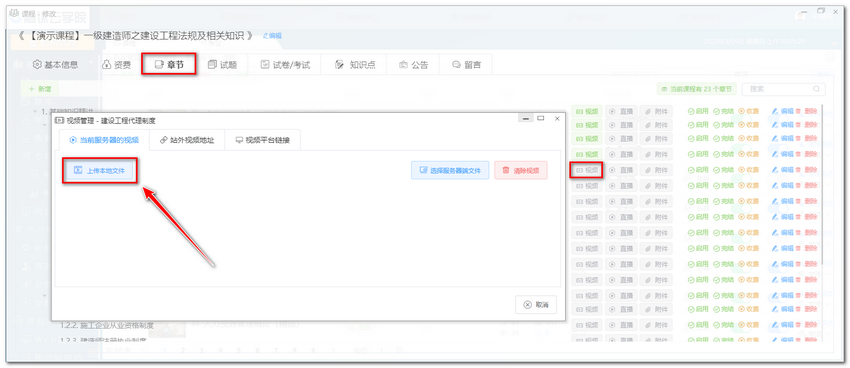850x368 pixels.
Task: Open the 资费 course tab
Action: pos(117,64)
